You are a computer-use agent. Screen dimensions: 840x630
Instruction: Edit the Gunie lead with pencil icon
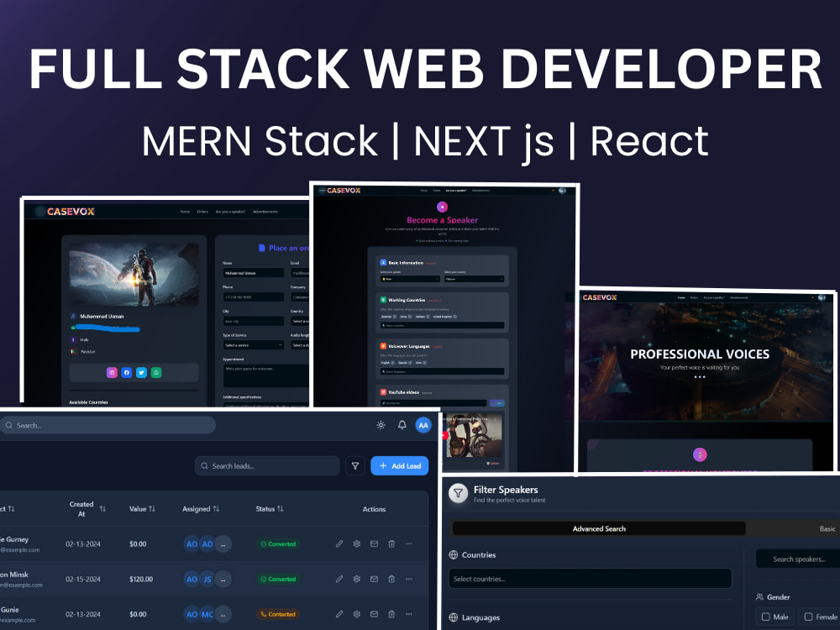tap(339, 614)
